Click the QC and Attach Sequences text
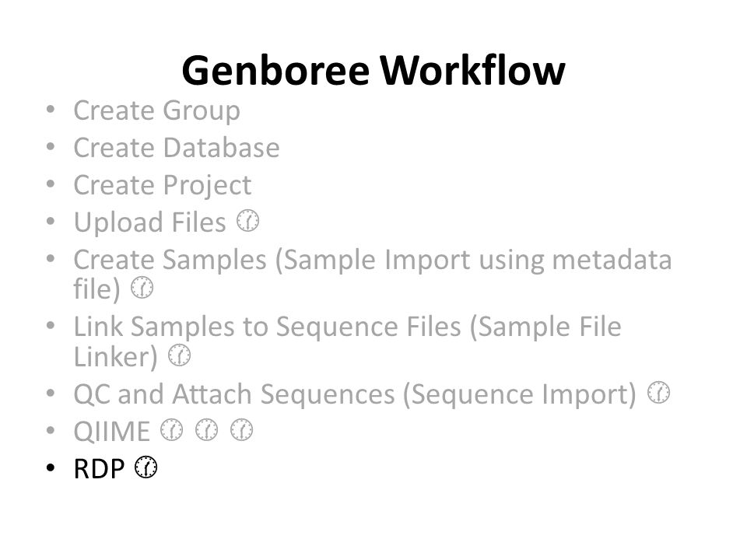The width and height of the screenshot is (747, 560). click(355, 394)
